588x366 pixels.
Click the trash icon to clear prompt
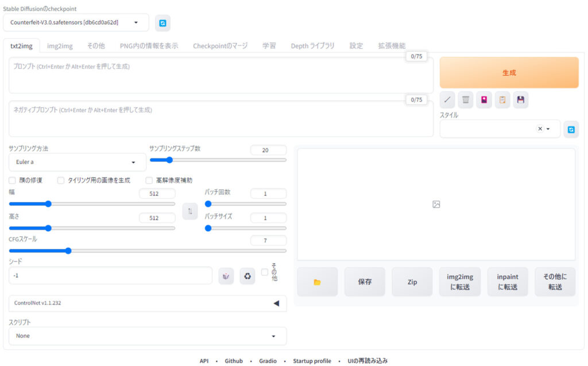click(x=466, y=100)
